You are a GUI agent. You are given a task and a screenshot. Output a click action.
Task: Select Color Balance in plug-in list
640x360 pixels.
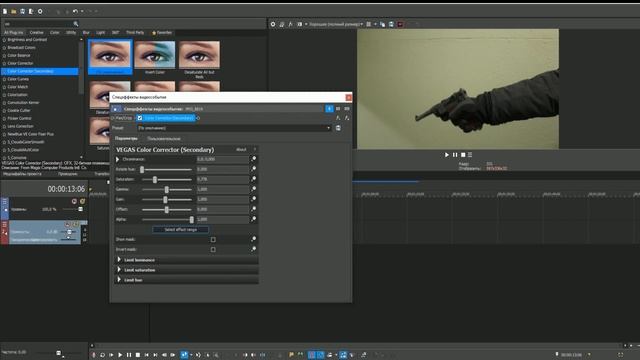(19, 56)
